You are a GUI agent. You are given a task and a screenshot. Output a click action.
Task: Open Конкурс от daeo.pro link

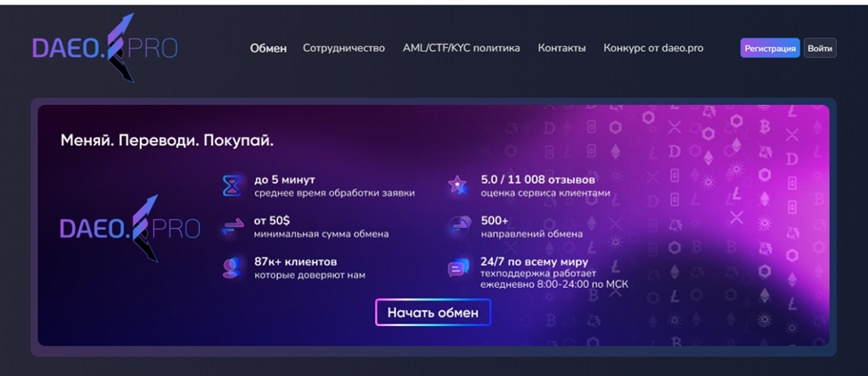coord(653,48)
